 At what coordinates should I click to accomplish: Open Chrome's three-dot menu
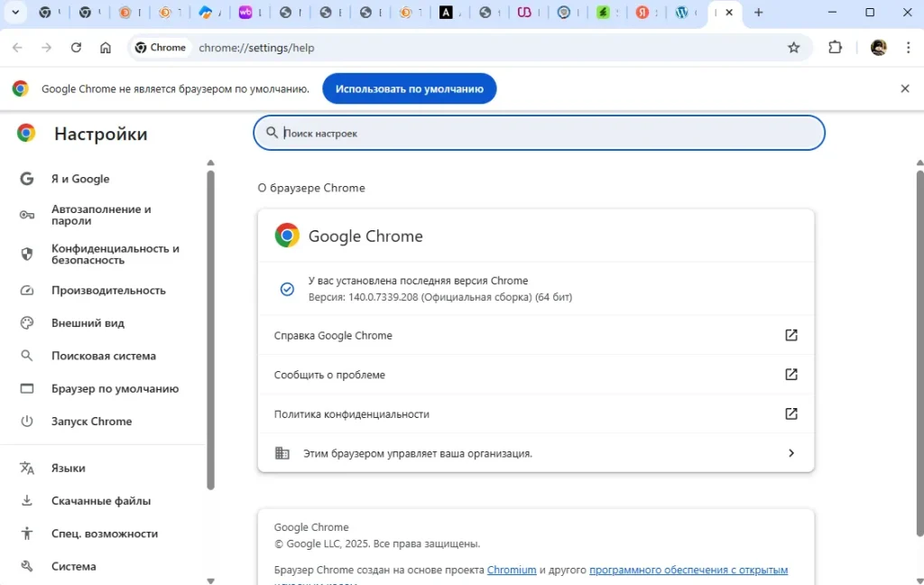tap(908, 48)
